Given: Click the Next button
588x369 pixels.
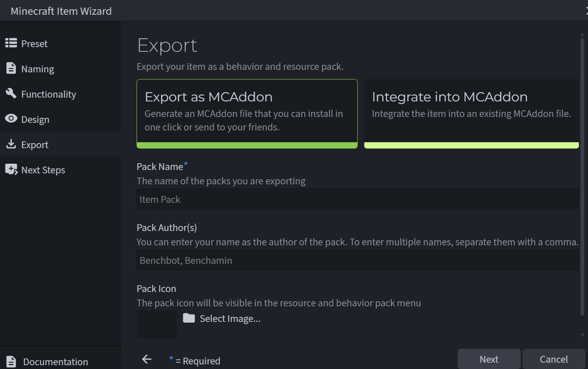Looking at the screenshot, I should 489,359.
